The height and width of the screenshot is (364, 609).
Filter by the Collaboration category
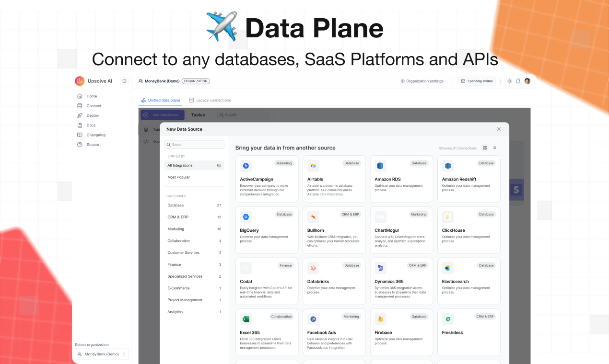pyautogui.click(x=194, y=241)
